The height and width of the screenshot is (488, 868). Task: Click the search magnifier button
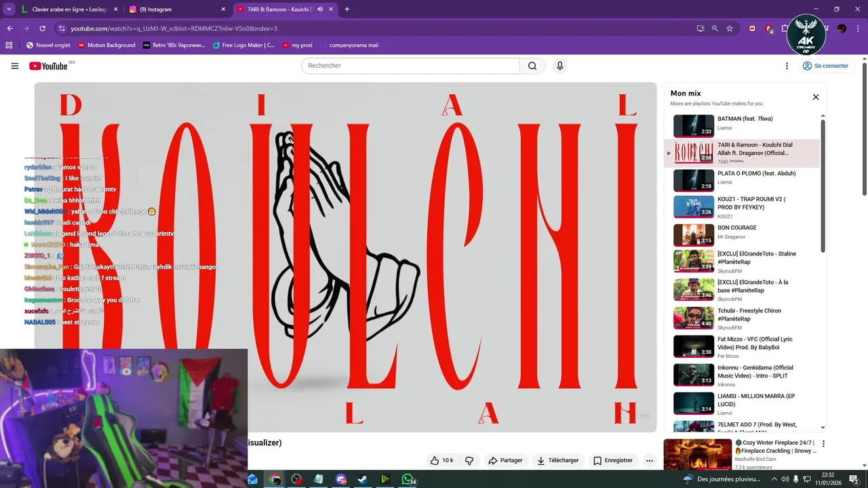(x=532, y=66)
